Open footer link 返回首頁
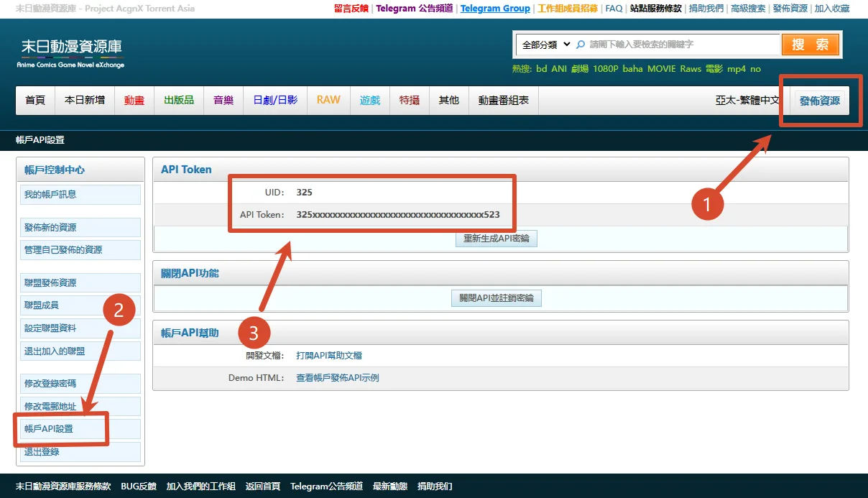 tap(263, 487)
